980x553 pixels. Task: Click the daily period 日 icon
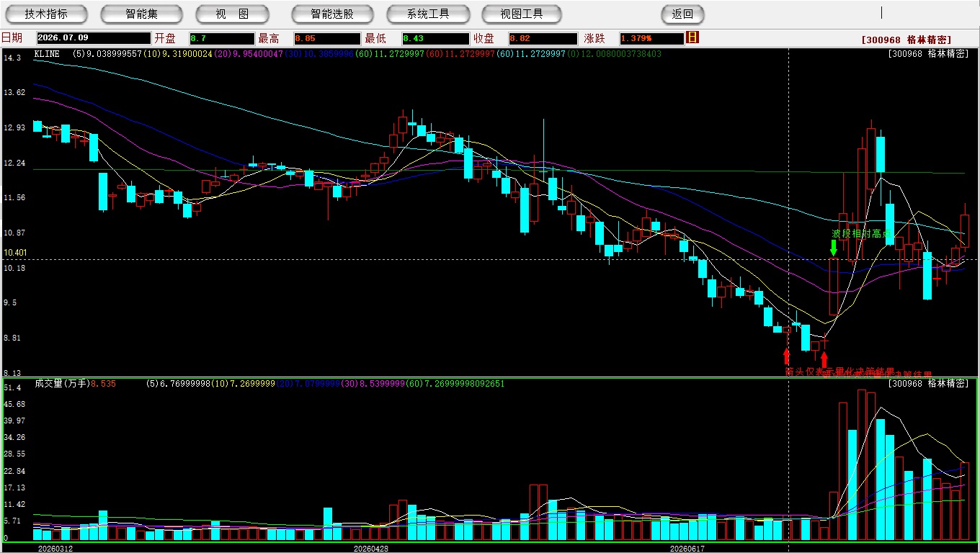pyautogui.click(x=692, y=37)
